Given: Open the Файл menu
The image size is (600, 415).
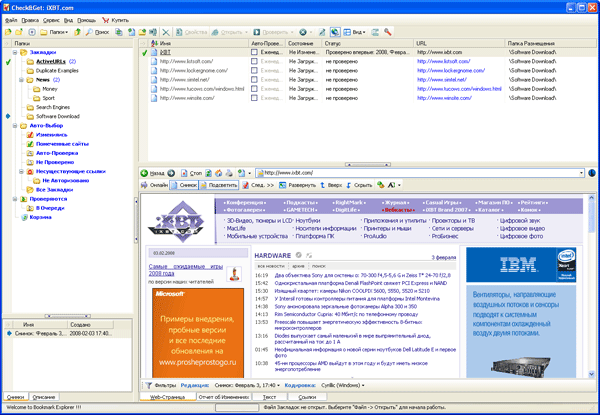Looking at the screenshot, I should point(11,20).
